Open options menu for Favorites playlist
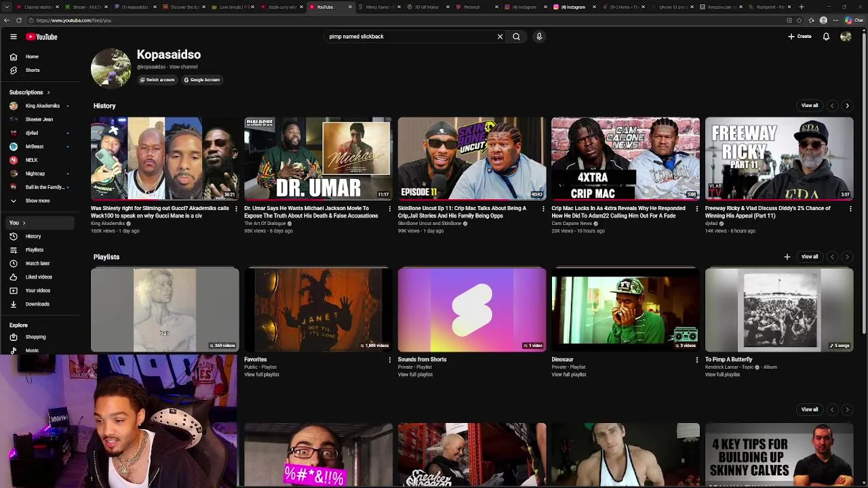 tap(389, 360)
